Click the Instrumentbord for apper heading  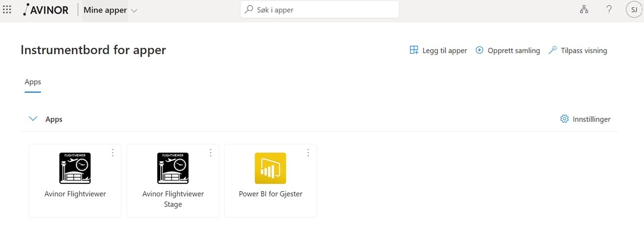coord(93,50)
